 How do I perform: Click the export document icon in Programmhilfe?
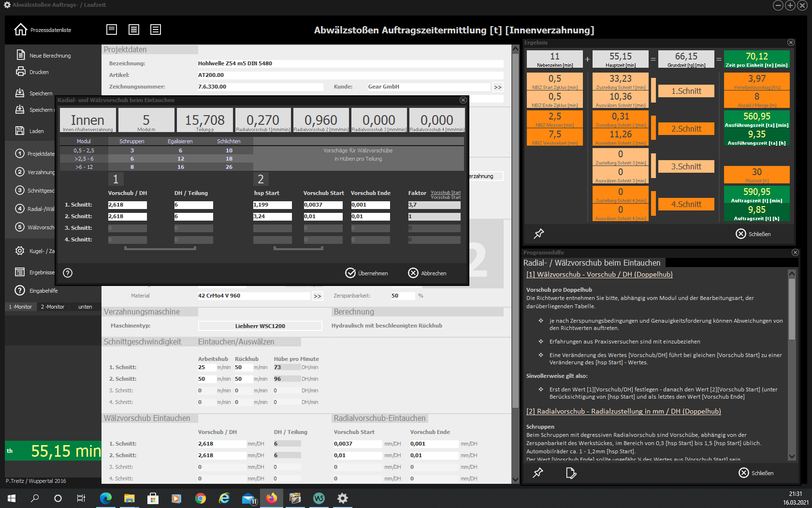[571, 473]
